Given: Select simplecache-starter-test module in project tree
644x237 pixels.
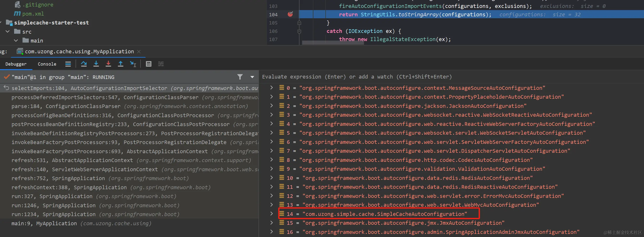Looking at the screenshot, I should click(x=51, y=23).
